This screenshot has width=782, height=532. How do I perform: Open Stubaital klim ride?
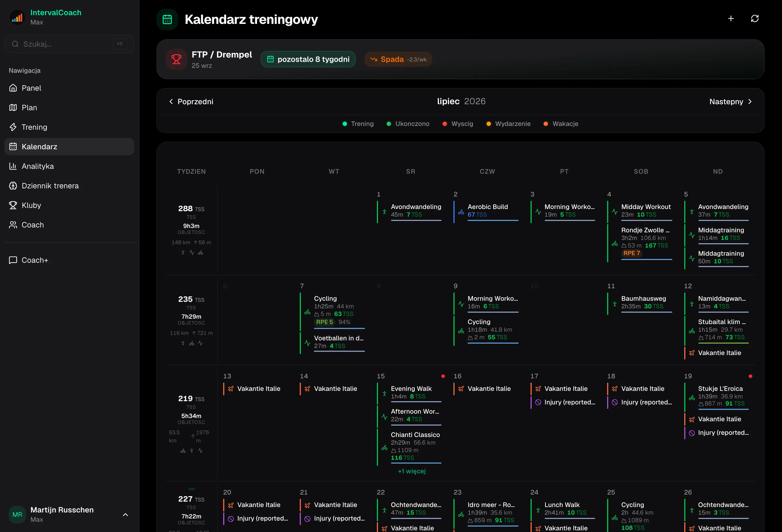(717, 330)
